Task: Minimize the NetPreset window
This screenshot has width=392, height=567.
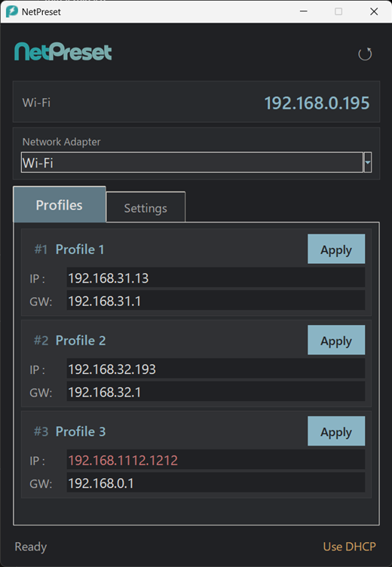Action: (x=304, y=11)
